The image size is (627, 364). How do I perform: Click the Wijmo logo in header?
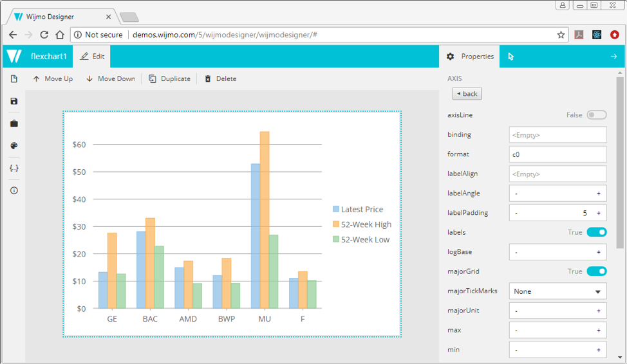(x=14, y=57)
